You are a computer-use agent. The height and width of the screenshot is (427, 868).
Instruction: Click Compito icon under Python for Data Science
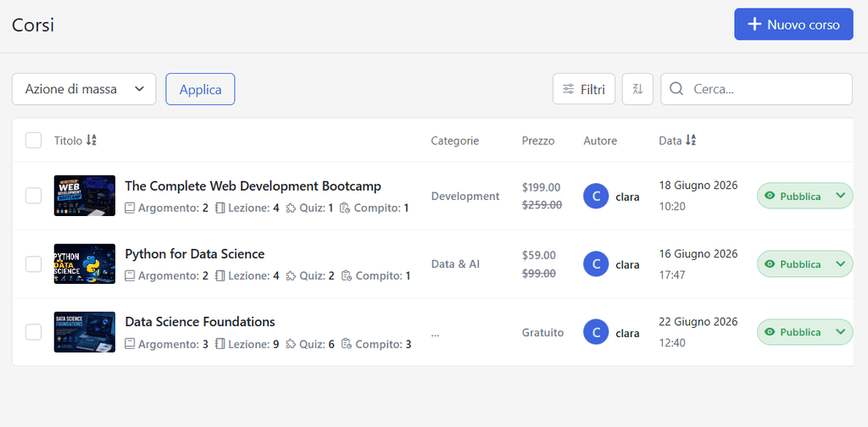click(347, 275)
